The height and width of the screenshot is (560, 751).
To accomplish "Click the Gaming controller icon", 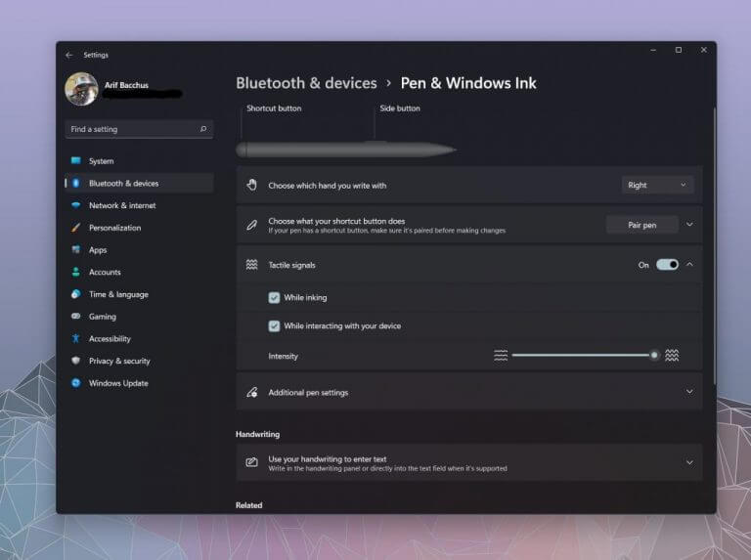I will click(x=75, y=316).
